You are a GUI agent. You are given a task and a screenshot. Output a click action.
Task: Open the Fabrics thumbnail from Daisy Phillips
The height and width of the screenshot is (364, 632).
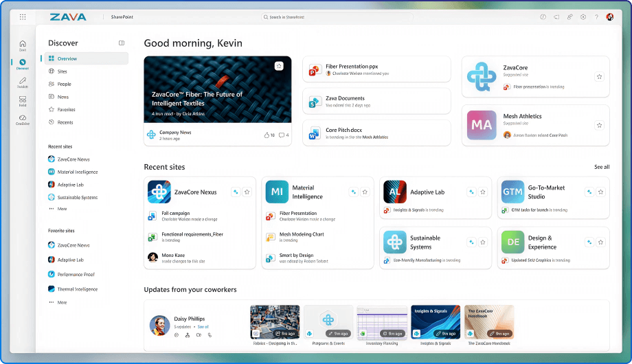point(275,321)
